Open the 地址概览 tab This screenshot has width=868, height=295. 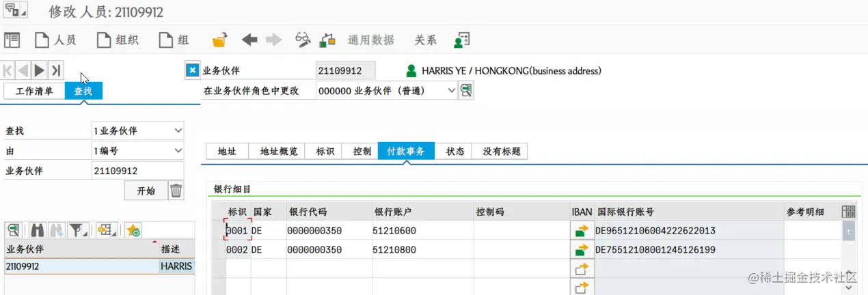279,151
